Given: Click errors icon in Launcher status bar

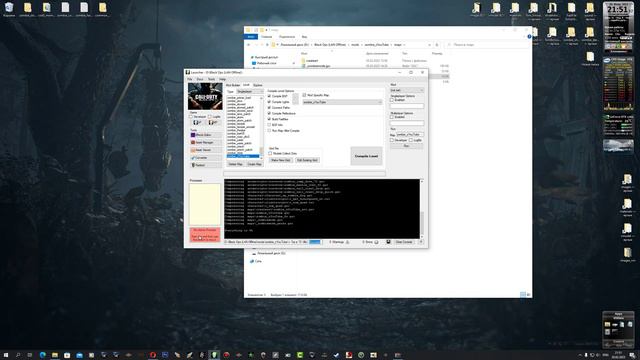Looking at the screenshot, I should point(376,242).
